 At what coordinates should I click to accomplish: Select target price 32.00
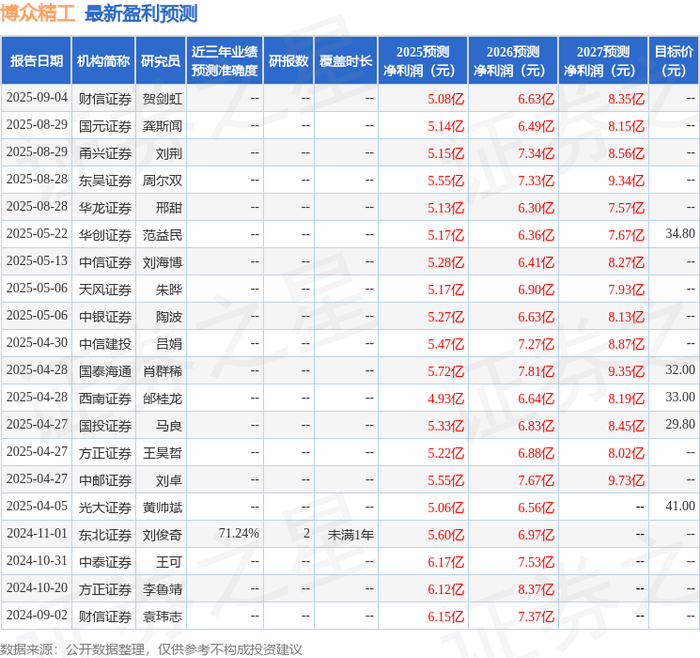point(680,370)
